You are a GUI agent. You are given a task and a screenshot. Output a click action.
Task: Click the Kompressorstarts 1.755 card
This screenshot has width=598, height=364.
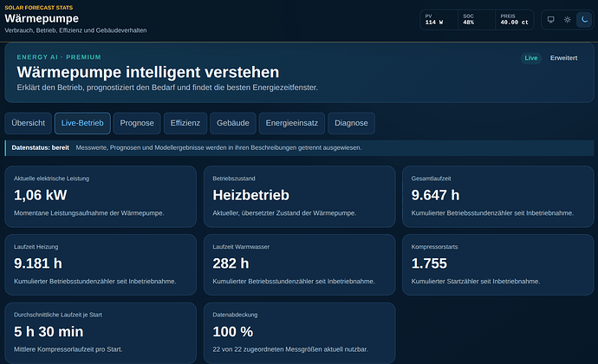[498, 264]
